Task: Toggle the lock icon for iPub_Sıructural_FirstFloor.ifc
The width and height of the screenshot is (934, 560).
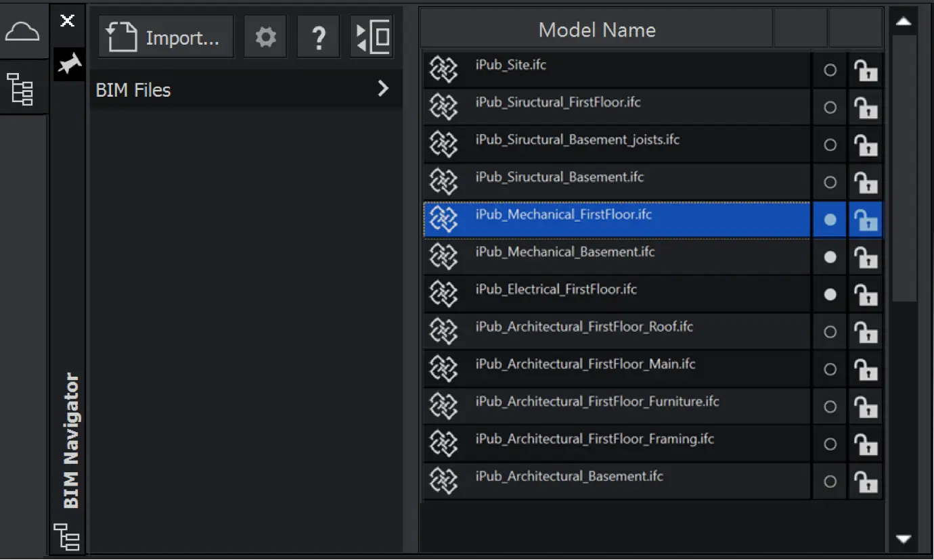Action: click(x=865, y=108)
